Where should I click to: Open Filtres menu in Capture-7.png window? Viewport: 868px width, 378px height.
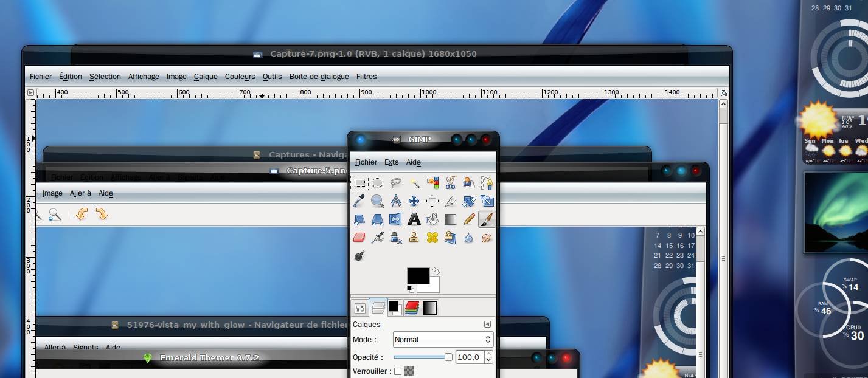[x=367, y=77]
